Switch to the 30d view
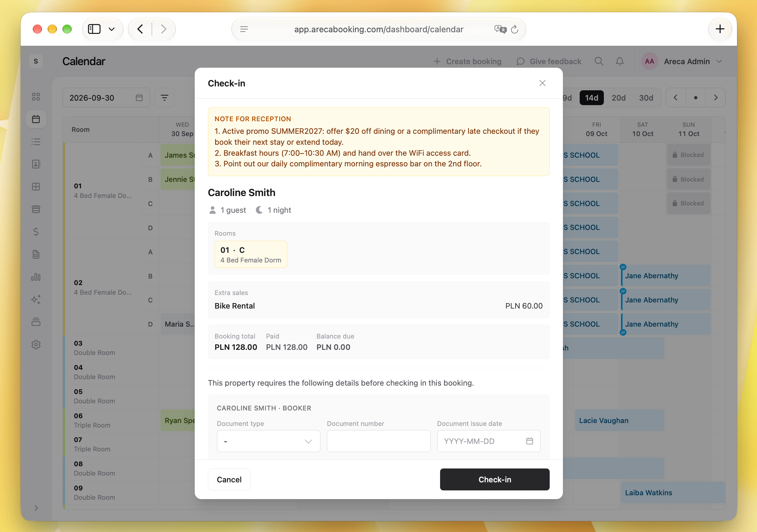This screenshot has height=532, width=757. [646, 98]
